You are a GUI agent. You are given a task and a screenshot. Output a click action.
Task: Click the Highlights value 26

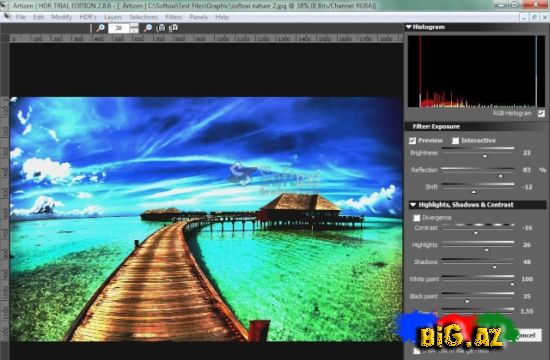point(526,245)
